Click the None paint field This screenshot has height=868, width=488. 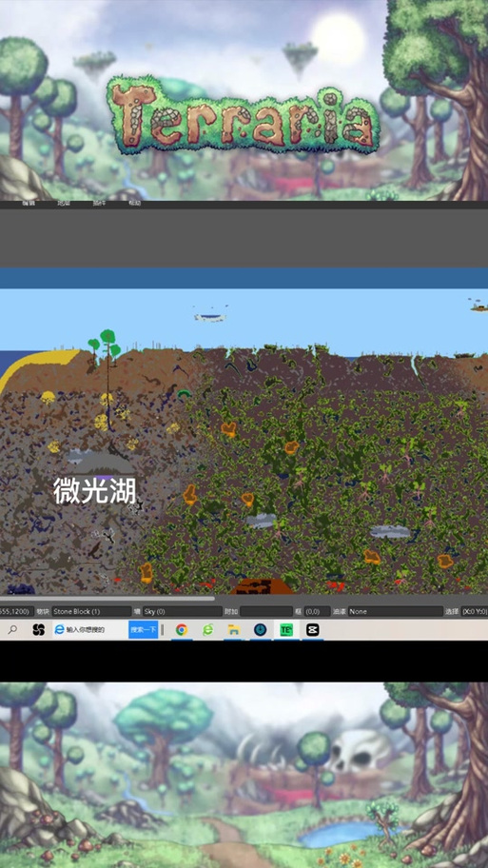coord(395,612)
